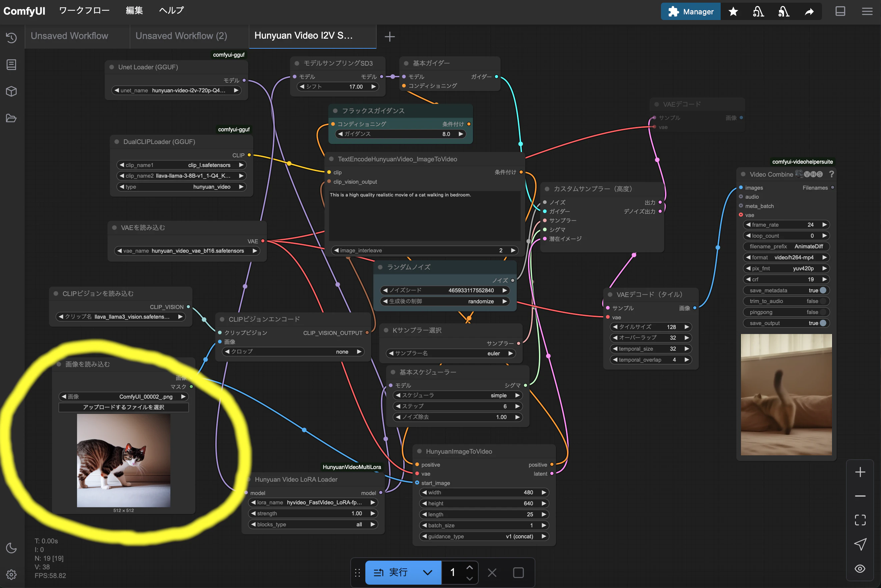Switch to Unsaved Workflow (2) tab

click(x=181, y=36)
